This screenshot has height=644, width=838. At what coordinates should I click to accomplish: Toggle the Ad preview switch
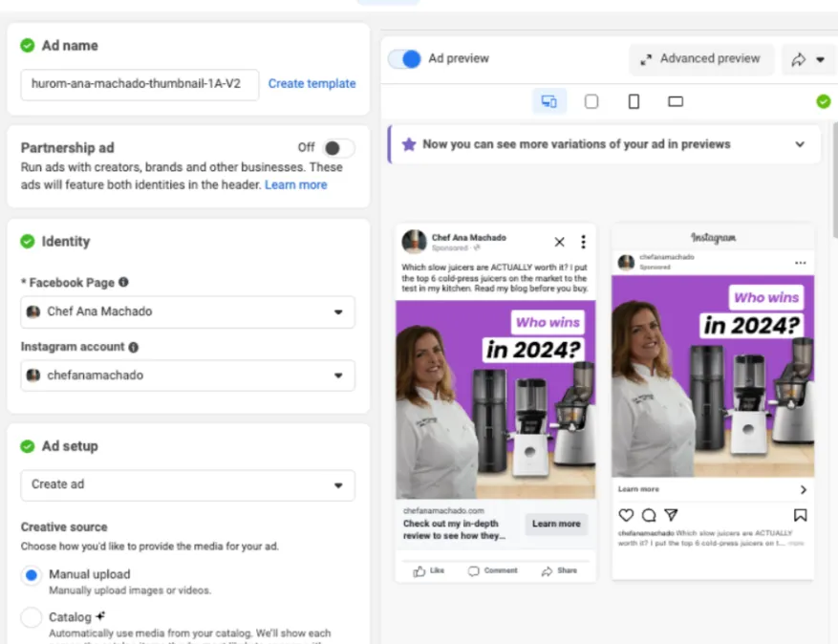click(x=404, y=59)
